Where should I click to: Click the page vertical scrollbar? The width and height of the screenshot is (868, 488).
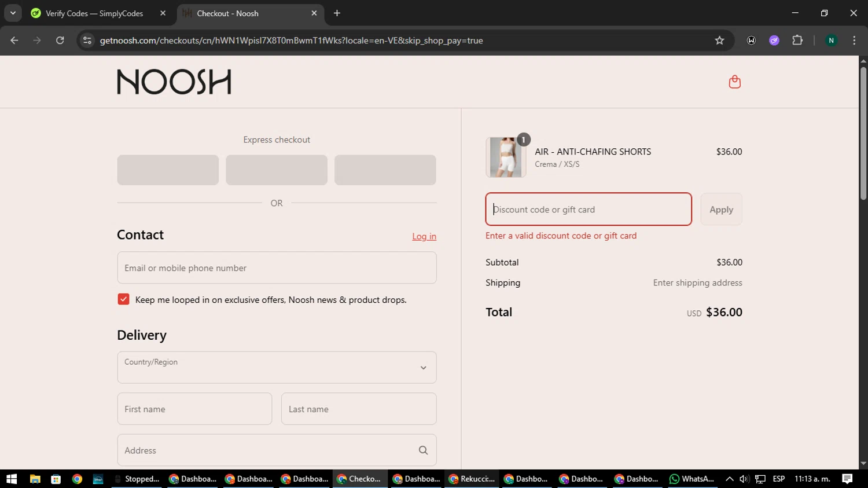pos(863,134)
